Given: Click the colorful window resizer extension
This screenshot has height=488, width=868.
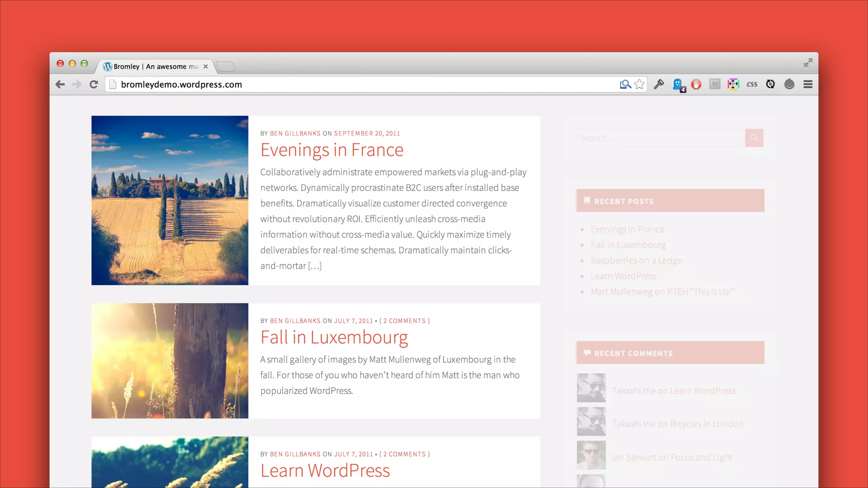Looking at the screenshot, I should click(x=733, y=84).
